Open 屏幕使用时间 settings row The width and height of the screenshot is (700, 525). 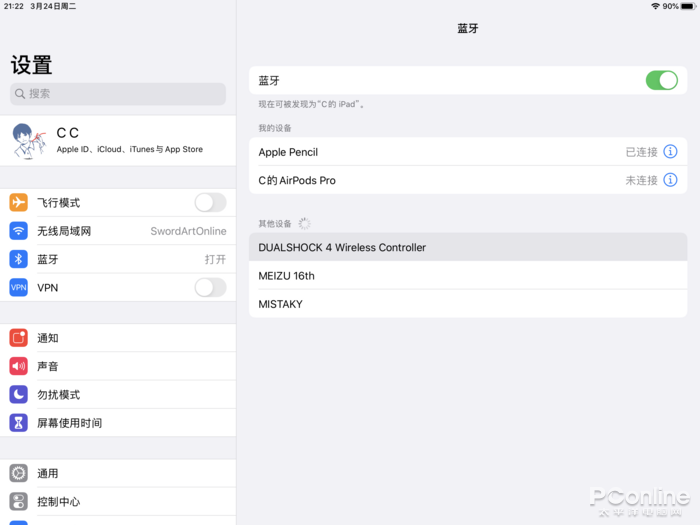coord(118,423)
